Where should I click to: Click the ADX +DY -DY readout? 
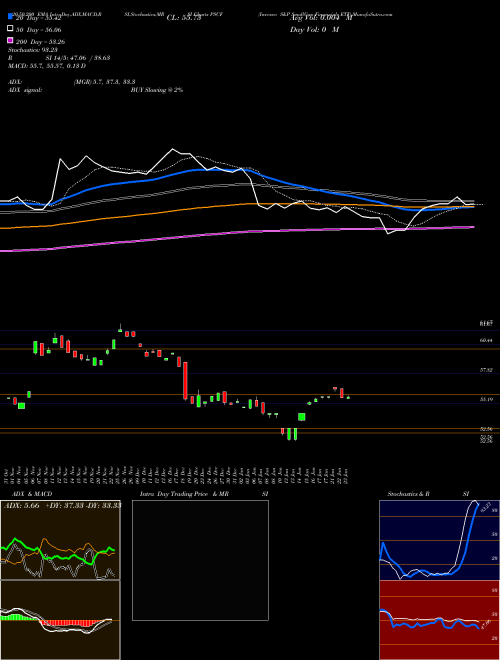[x=62, y=506]
